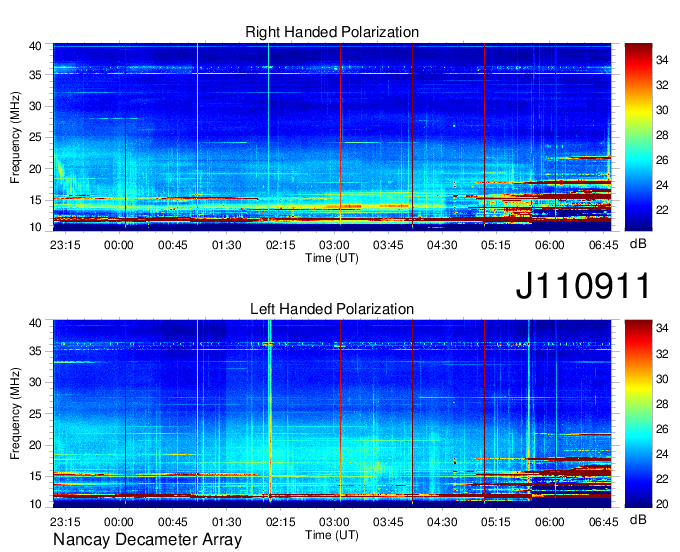Click 40 MHz tick on Left Handed frequency axis

(x=35, y=323)
